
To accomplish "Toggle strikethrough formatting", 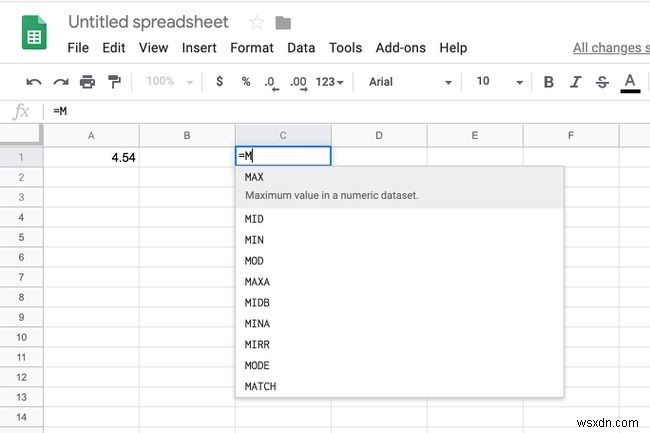I will (602, 82).
